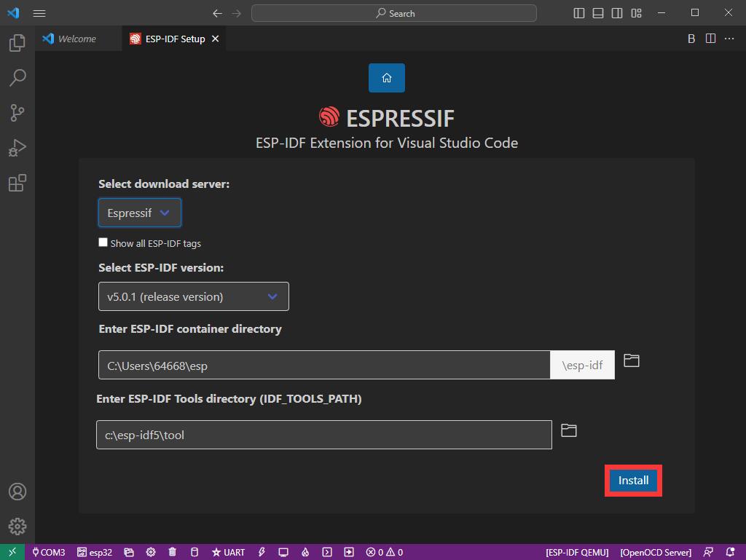The height and width of the screenshot is (560, 746).
Task: Toggle the bottom panel layout
Action: [598, 13]
